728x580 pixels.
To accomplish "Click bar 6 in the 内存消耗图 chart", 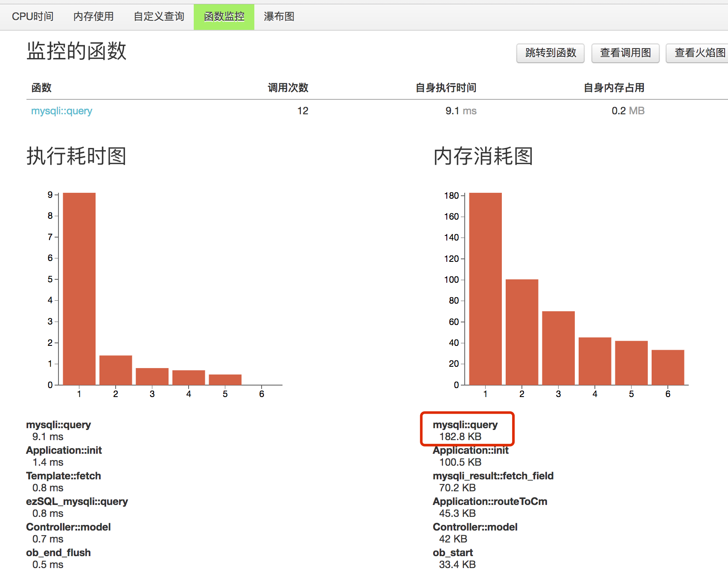I will tap(668, 368).
